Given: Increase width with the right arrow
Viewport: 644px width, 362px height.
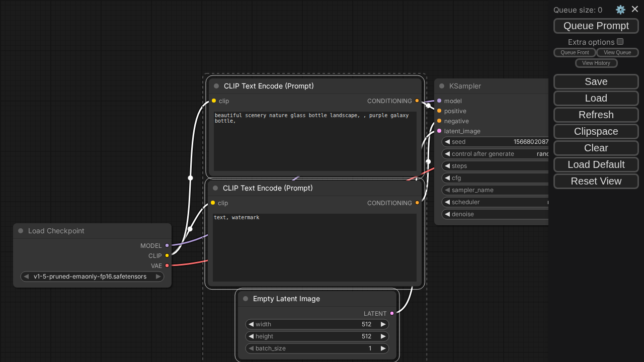Looking at the screenshot, I should click(x=383, y=324).
